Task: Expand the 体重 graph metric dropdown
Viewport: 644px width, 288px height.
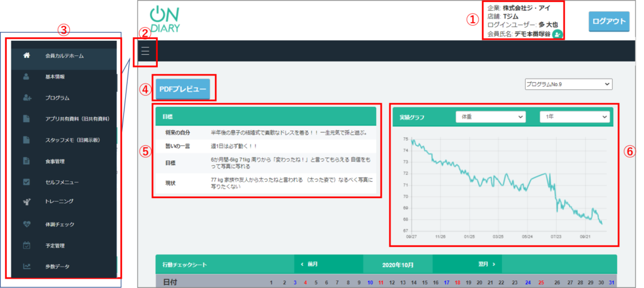Action: pos(490,116)
